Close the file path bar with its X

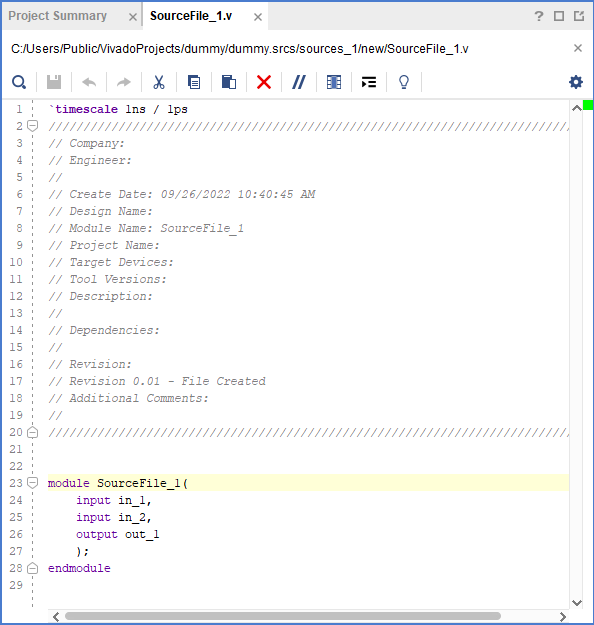578,48
